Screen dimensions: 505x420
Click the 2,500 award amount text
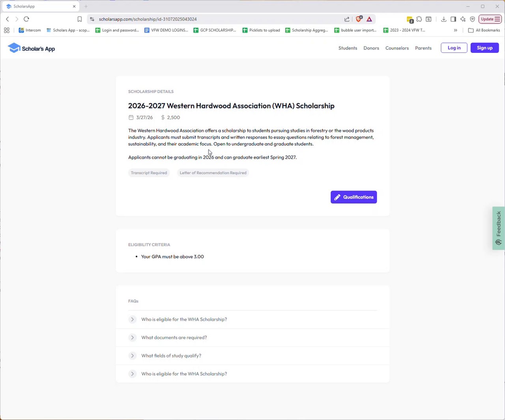click(174, 118)
